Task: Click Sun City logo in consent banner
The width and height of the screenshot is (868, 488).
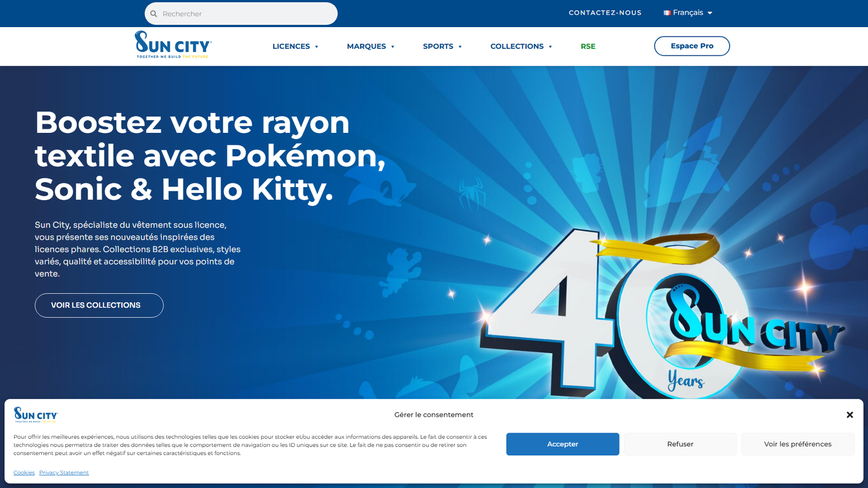Action: (x=36, y=415)
